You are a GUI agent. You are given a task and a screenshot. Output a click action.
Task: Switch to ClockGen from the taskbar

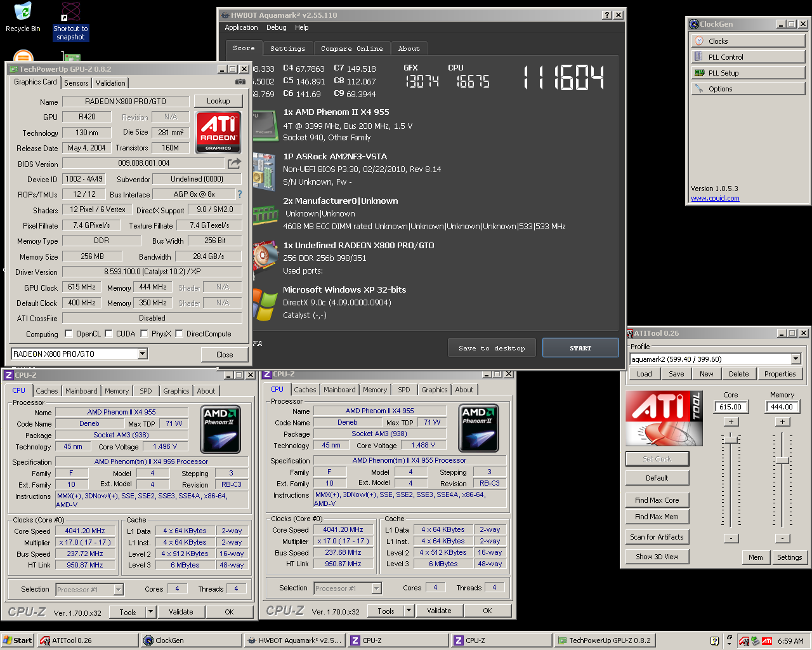point(191,640)
